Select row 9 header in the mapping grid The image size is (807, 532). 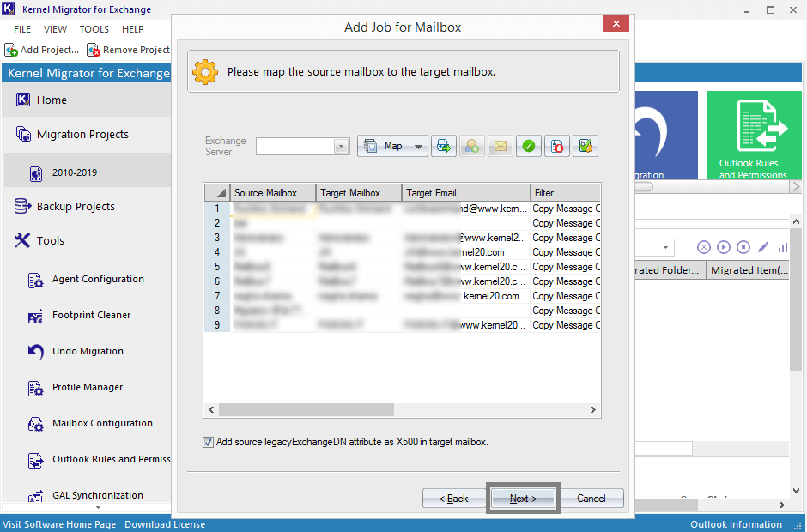[x=217, y=325]
